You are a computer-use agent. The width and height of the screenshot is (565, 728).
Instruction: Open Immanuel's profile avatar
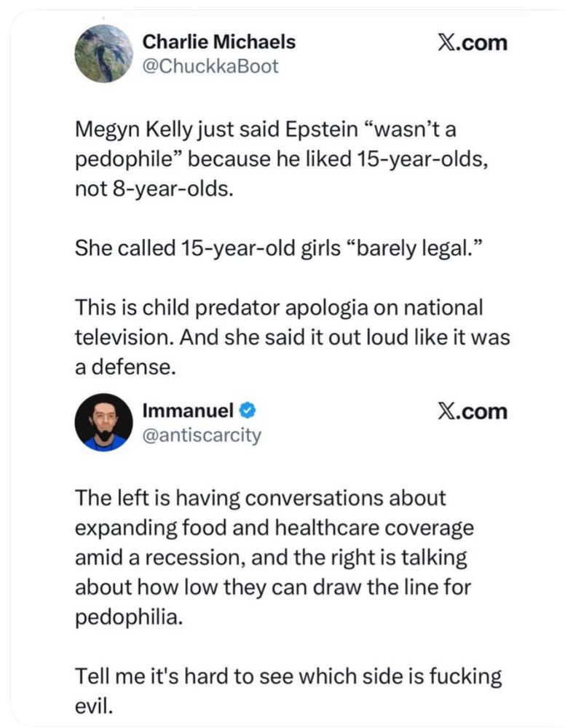(x=104, y=423)
